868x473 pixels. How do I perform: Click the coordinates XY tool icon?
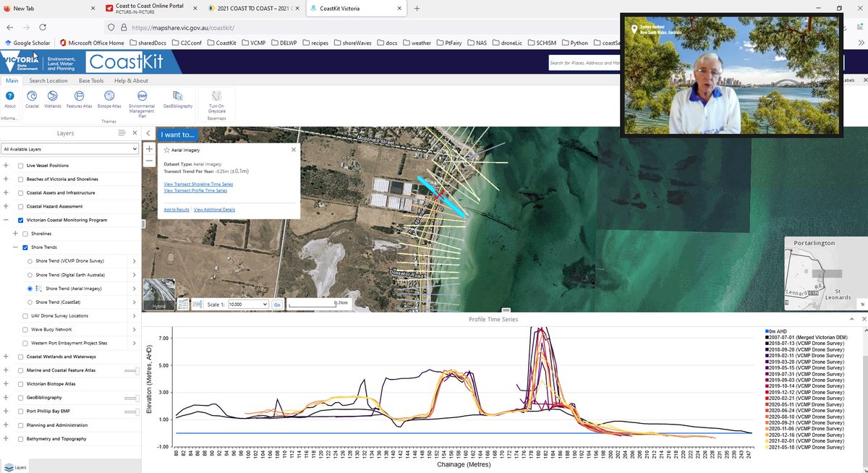click(184, 304)
